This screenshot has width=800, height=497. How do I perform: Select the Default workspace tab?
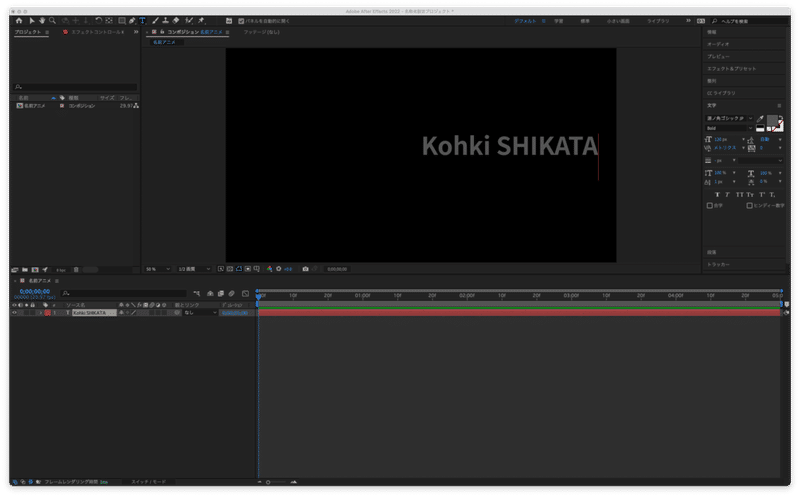point(525,21)
